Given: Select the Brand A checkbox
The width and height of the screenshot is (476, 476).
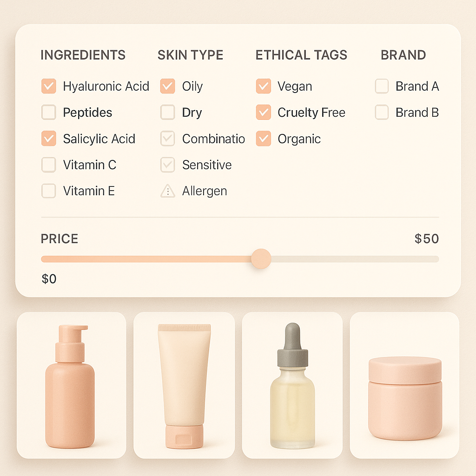Looking at the screenshot, I should pyautogui.click(x=382, y=86).
